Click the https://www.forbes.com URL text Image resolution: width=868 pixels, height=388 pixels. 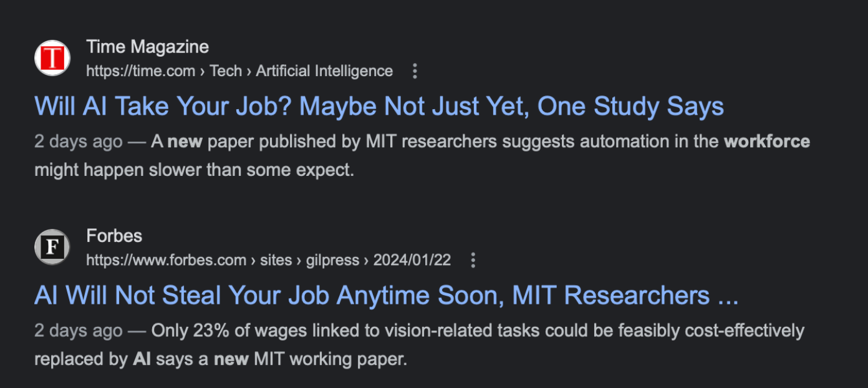[x=166, y=260]
